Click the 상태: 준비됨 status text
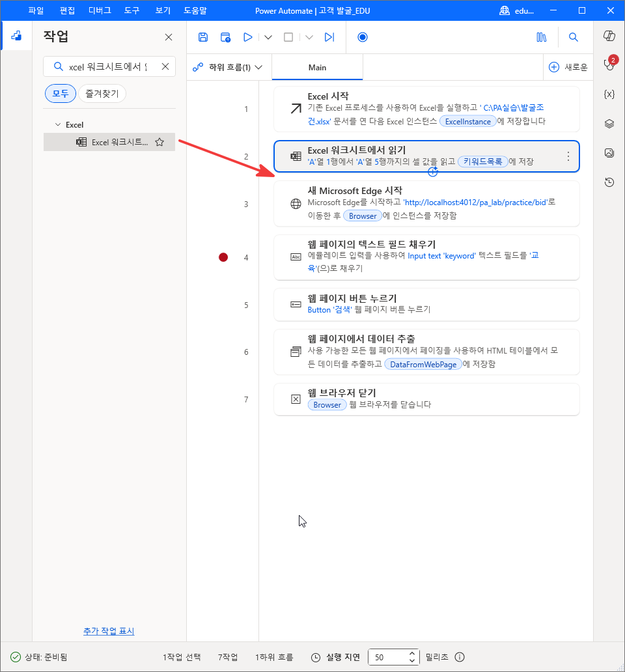 click(x=46, y=657)
